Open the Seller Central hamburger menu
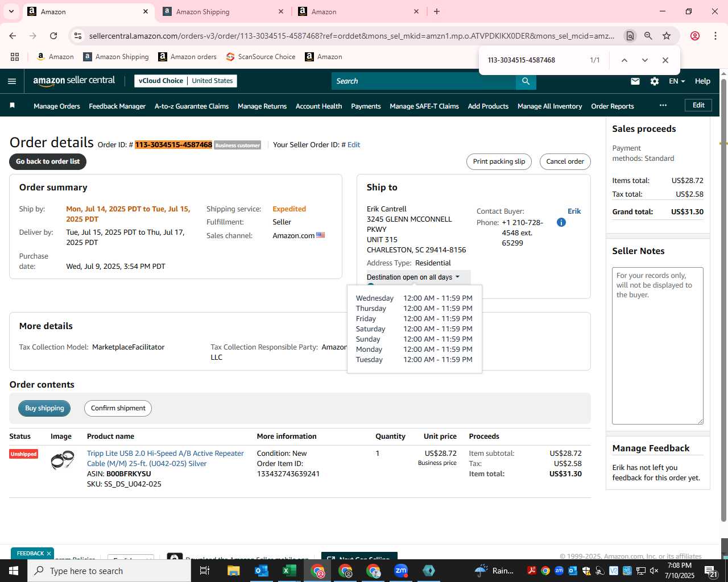This screenshot has height=582, width=728. [12, 81]
